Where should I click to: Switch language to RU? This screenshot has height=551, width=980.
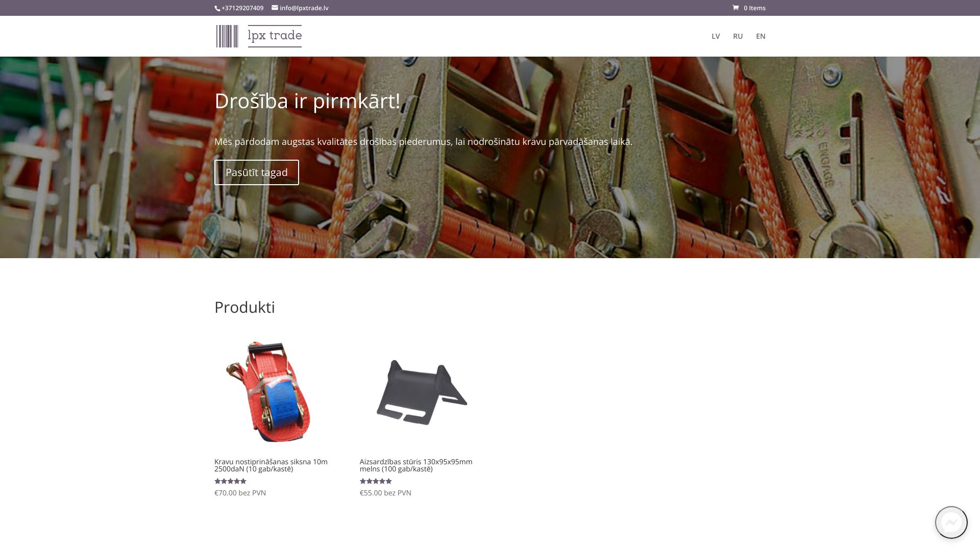click(738, 36)
